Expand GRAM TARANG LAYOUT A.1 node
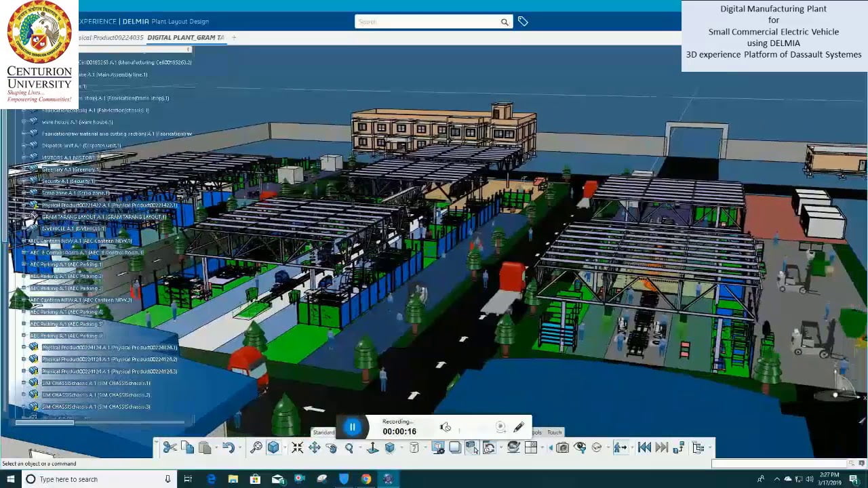Viewport: 868px width, 488px height. 24,217
